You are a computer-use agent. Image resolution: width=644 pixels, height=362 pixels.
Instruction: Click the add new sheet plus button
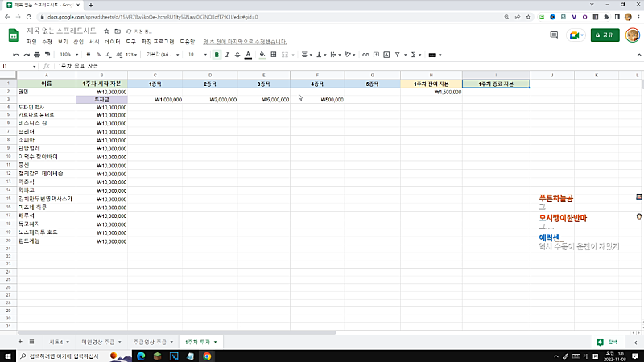click(20, 342)
